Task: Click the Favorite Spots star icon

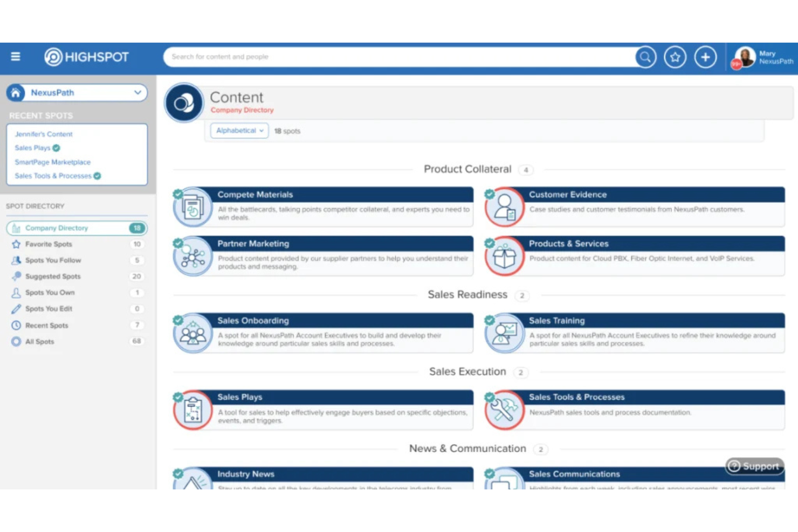Action: [16, 244]
